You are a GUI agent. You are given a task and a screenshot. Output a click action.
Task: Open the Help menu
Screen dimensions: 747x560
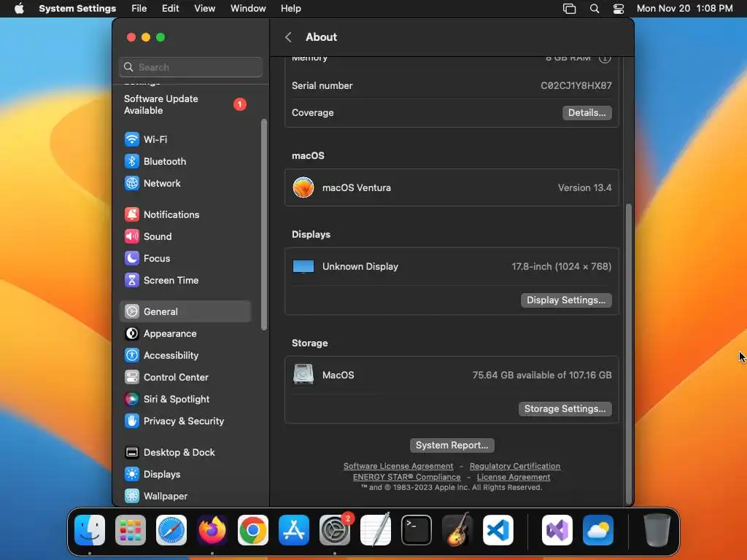pos(290,9)
